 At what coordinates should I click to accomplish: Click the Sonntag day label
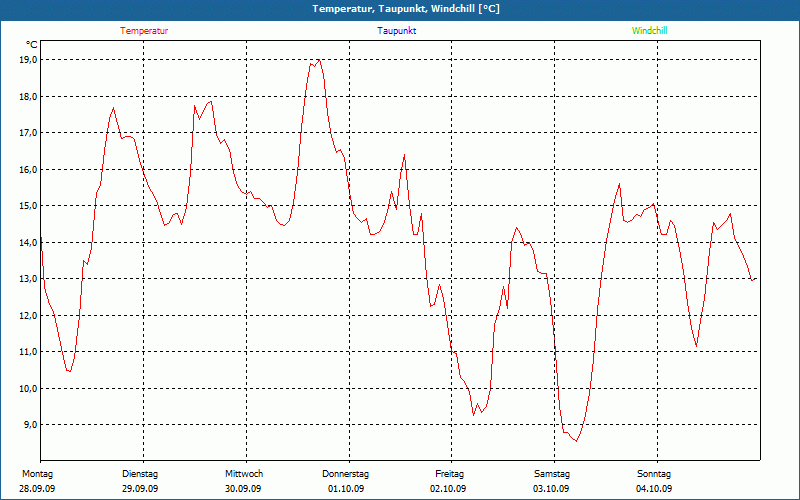click(x=654, y=474)
